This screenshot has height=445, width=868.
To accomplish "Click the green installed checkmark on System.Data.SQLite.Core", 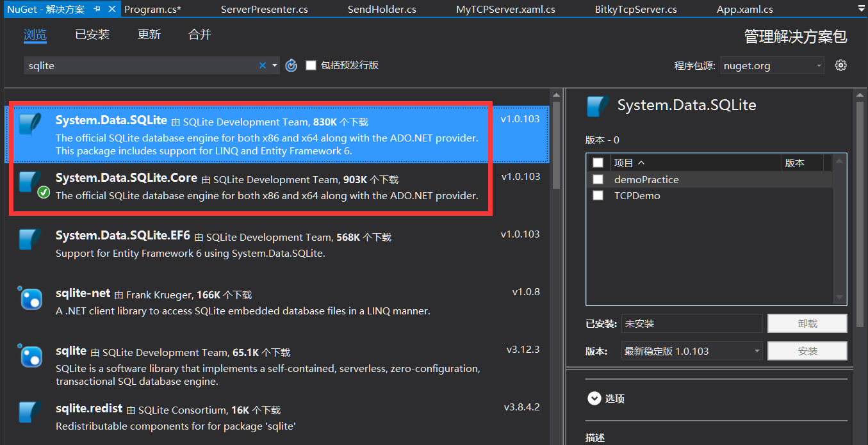I will [x=43, y=191].
